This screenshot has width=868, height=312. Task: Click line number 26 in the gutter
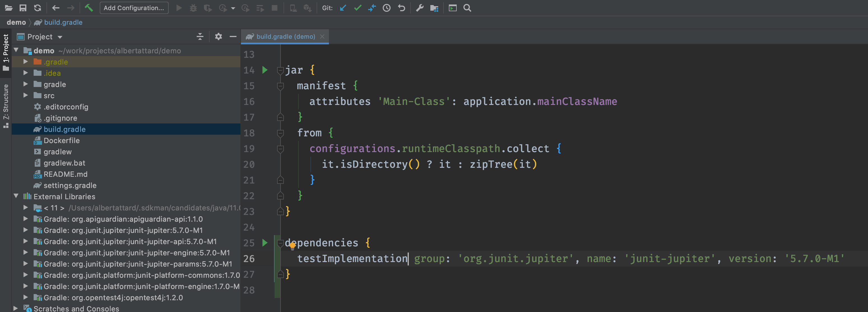[x=249, y=258]
